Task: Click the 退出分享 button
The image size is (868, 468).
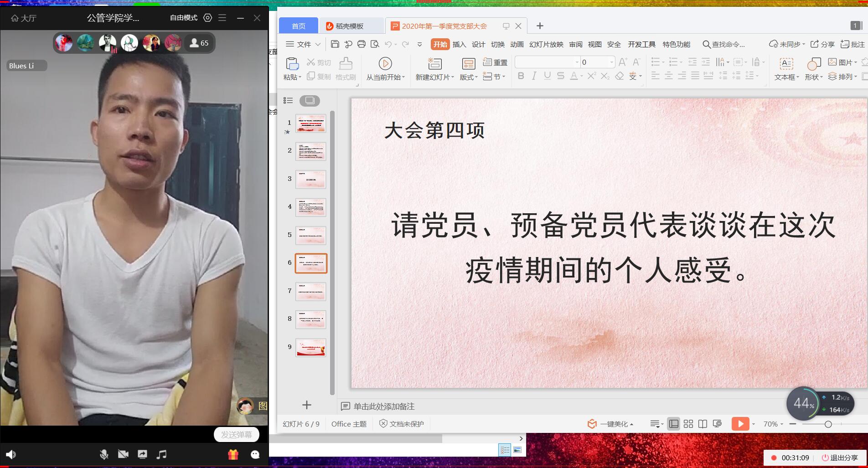Action: tap(839, 458)
